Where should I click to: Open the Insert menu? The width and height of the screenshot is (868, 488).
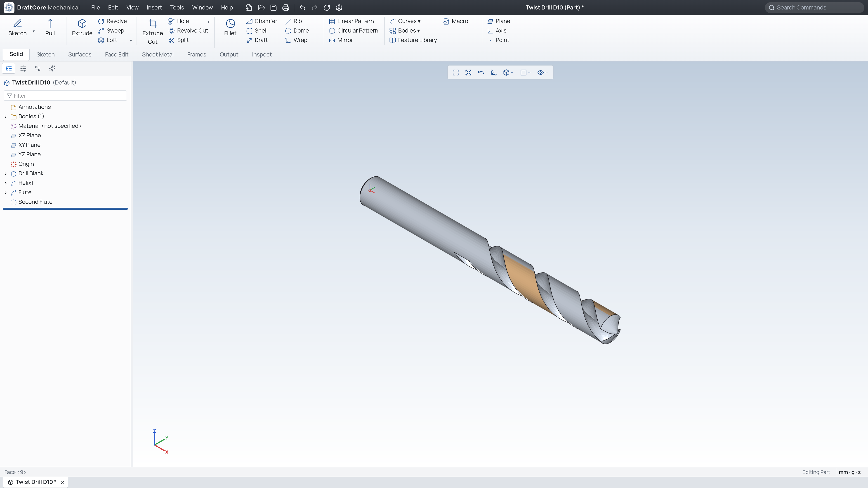coord(154,7)
